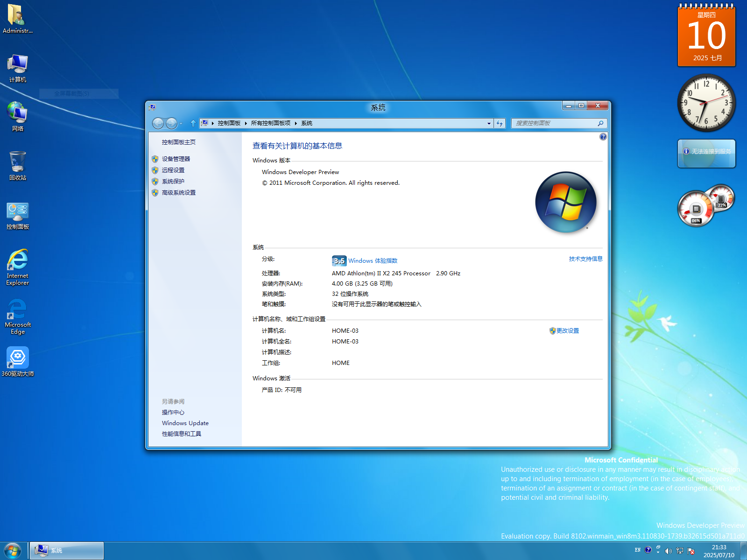
Task: Launch the Microsoft Edge desktop shortcut
Action: tap(17, 316)
